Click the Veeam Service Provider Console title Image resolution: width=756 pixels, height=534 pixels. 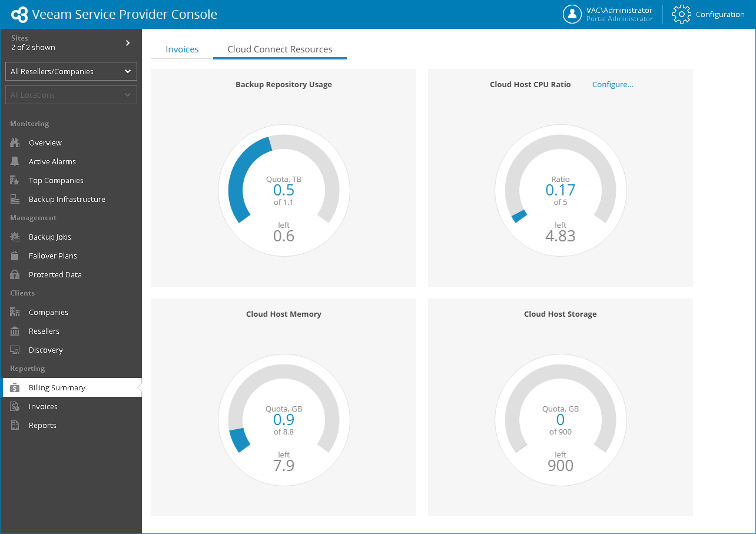tap(125, 14)
